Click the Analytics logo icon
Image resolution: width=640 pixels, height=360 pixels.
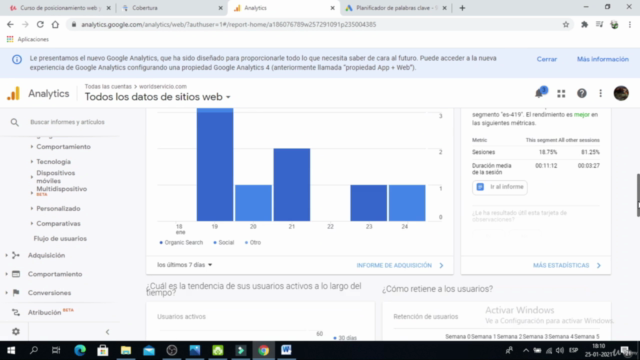(13, 93)
